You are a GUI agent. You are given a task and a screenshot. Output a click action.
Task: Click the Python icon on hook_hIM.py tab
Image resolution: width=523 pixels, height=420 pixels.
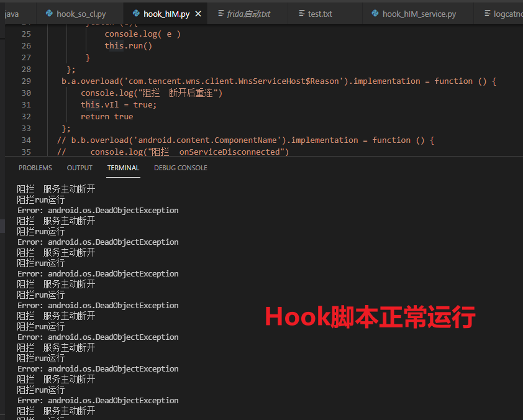(136, 13)
